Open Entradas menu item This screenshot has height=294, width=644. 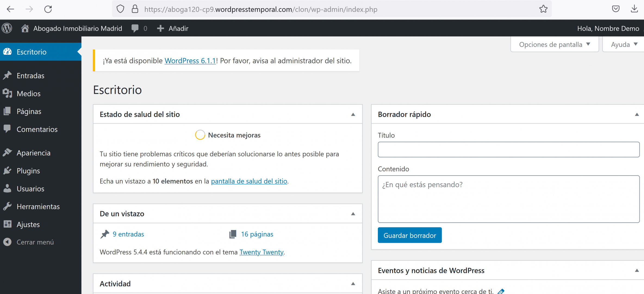coord(41,75)
